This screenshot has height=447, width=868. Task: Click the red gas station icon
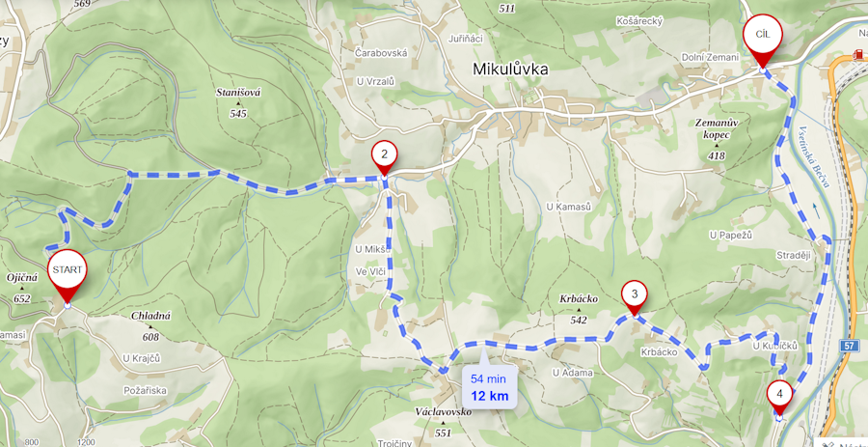tap(857, 54)
